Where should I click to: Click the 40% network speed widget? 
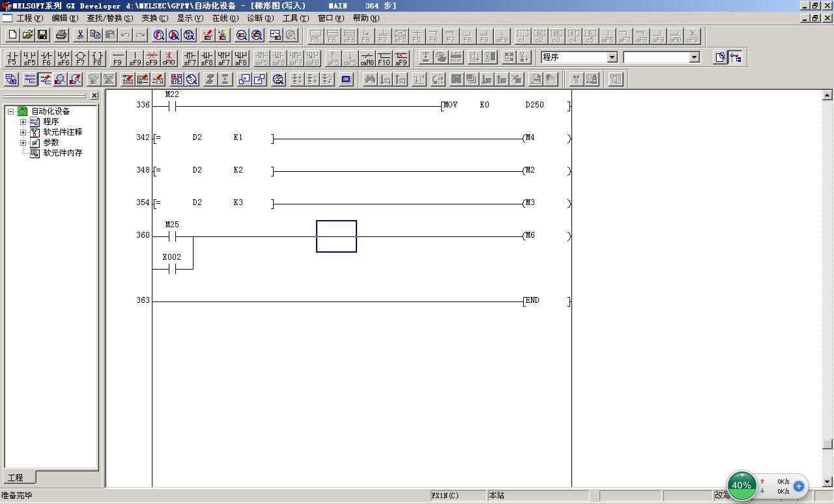tap(741, 485)
